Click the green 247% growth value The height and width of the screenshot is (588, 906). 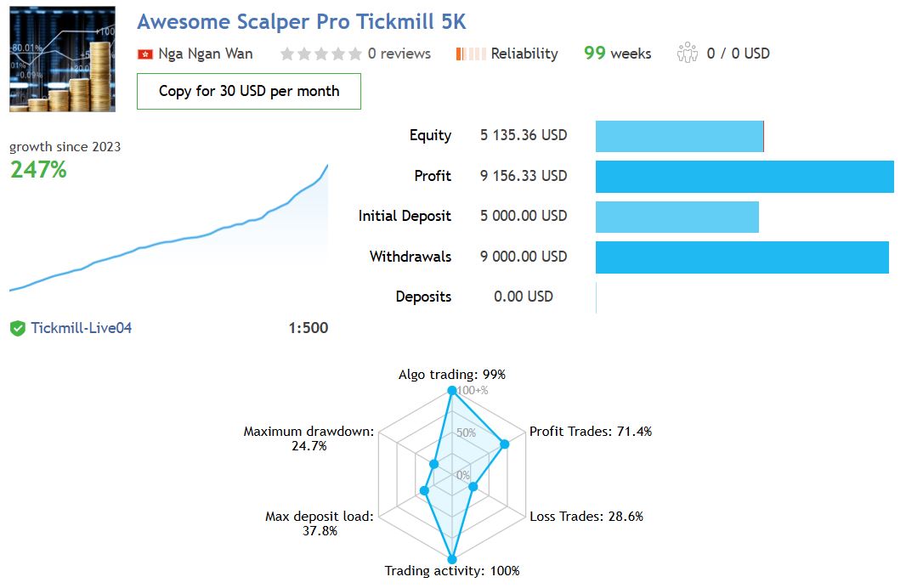click(38, 170)
